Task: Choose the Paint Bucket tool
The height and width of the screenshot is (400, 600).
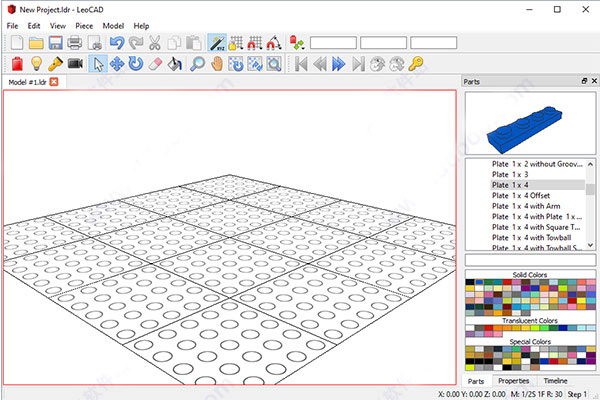Action: tap(174, 64)
